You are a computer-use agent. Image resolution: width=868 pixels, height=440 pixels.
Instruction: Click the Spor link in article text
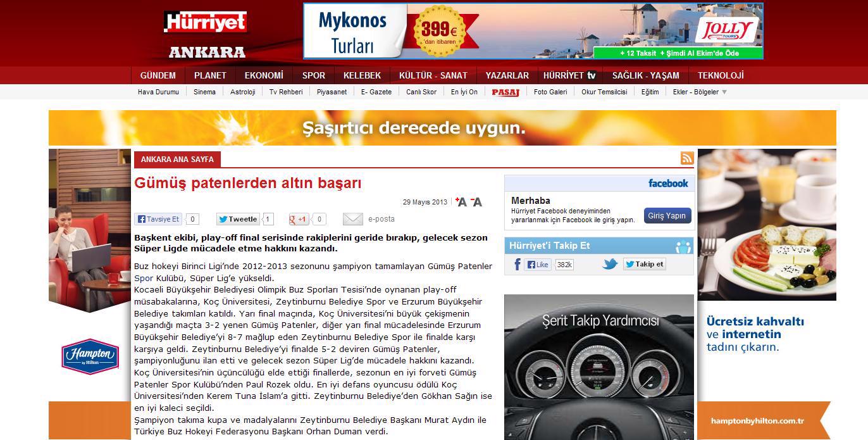pos(143,277)
